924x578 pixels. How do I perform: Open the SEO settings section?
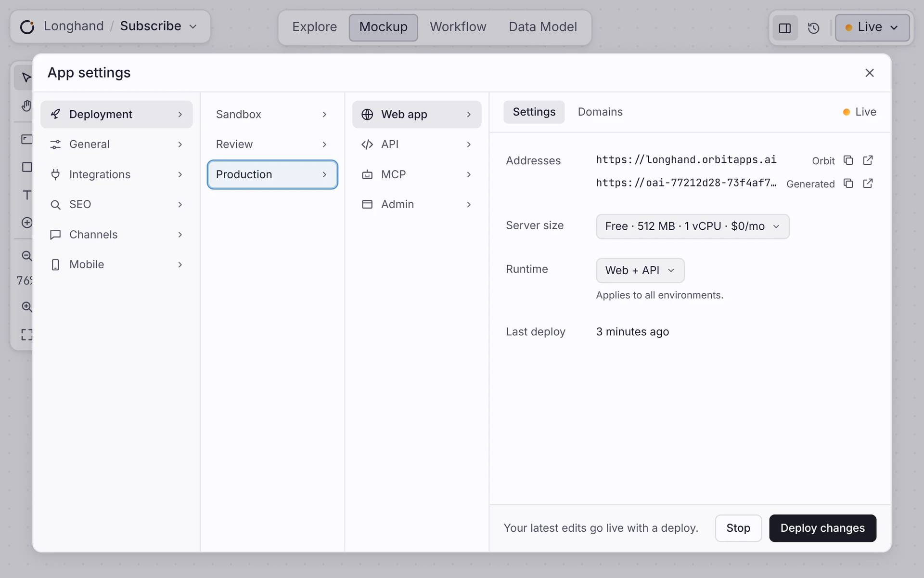[x=116, y=204]
